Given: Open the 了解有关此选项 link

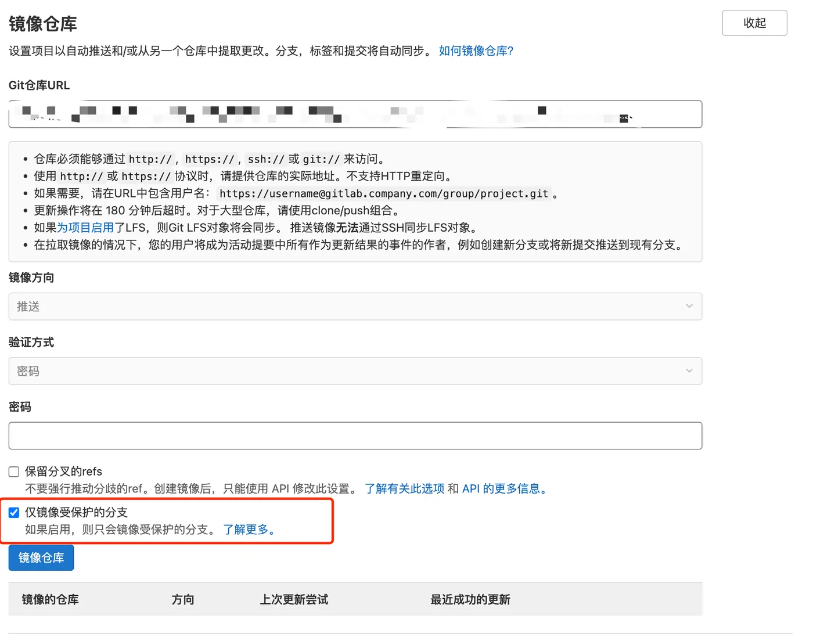Looking at the screenshot, I should [x=404, y=489].
